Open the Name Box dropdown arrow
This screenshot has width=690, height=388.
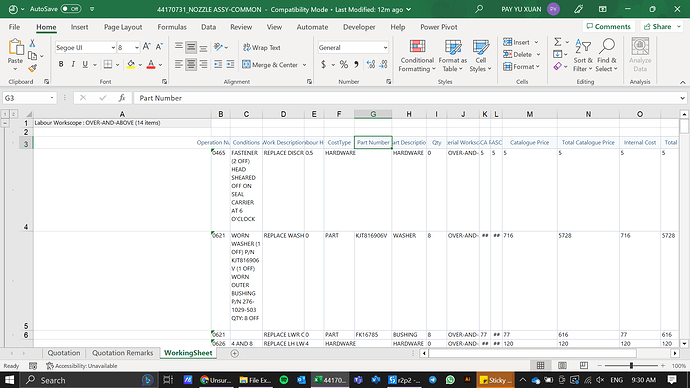coord(51,98)
